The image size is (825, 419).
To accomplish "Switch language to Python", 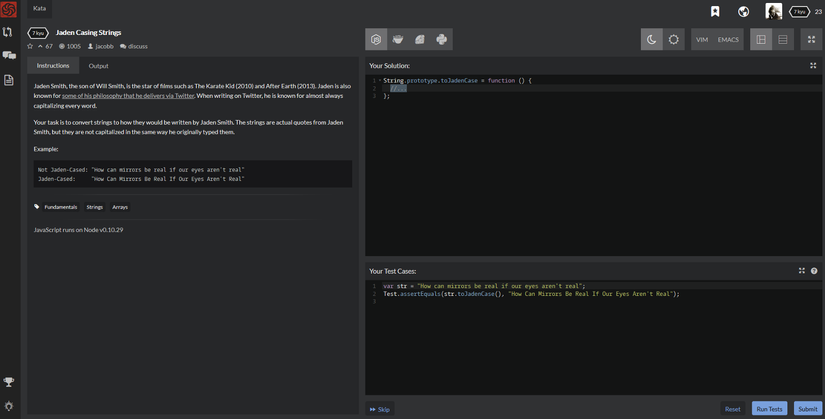I will (x=441, y=40).
